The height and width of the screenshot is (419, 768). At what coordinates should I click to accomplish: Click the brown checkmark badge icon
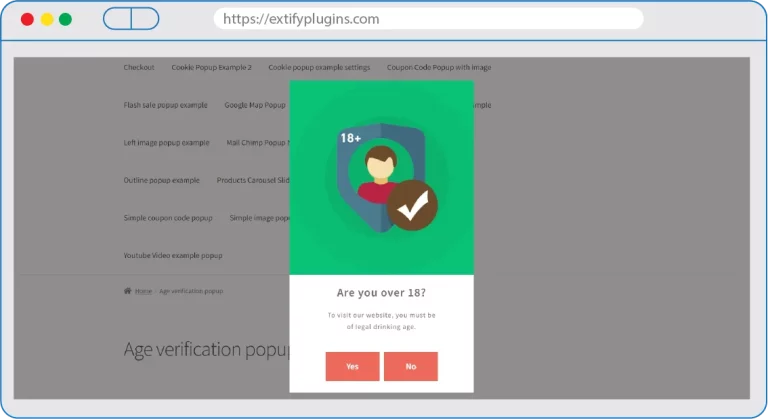pos(412,206)
